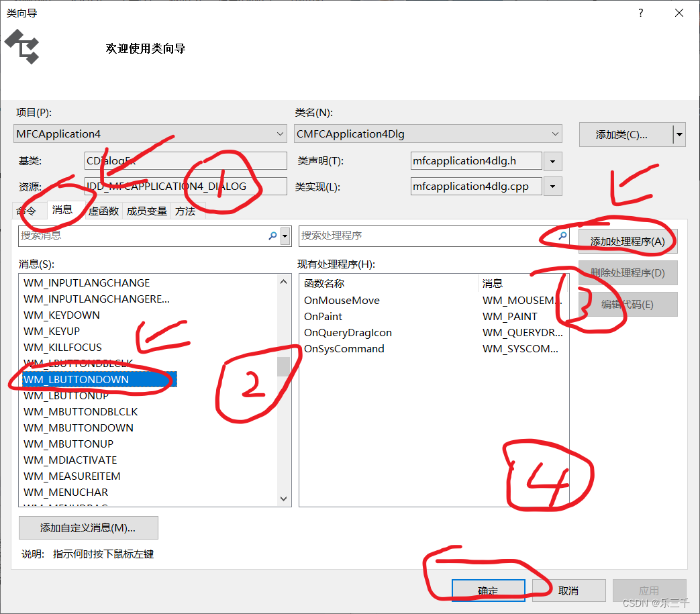Select the OnPaint handler entry

(x=323, y=316)
